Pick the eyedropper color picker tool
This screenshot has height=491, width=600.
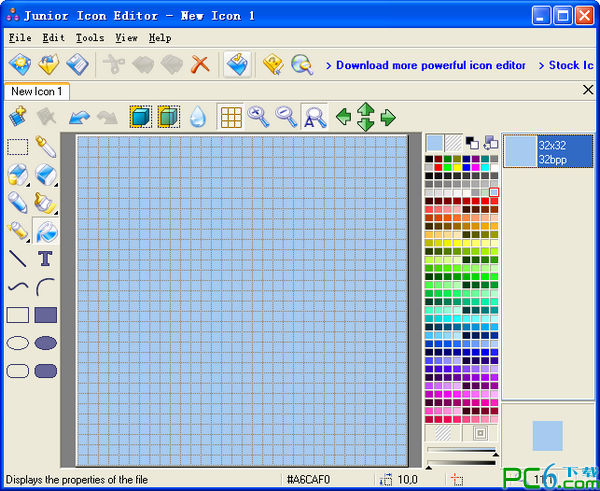click(46, 147)
